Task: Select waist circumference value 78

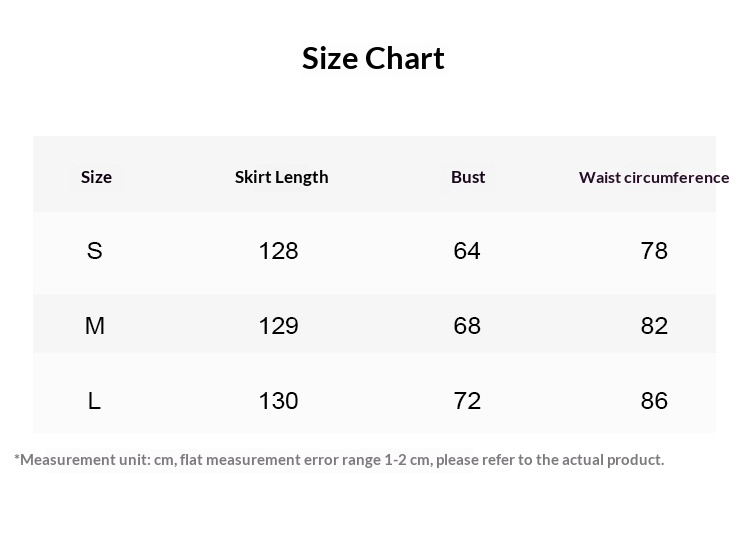Action: click(654, 251)
